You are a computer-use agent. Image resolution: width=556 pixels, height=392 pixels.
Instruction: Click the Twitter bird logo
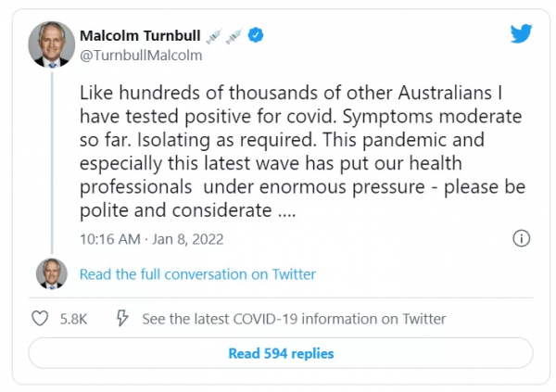click(521, 34)
